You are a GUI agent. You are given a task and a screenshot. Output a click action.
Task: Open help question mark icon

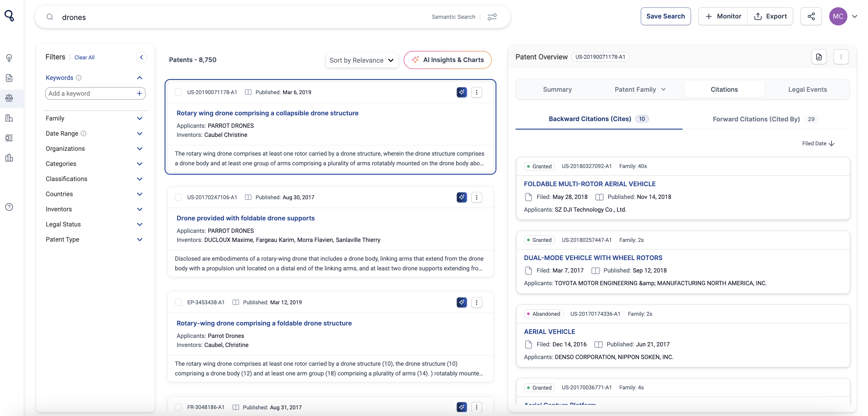pyautogui.click(x=9, y=207)
